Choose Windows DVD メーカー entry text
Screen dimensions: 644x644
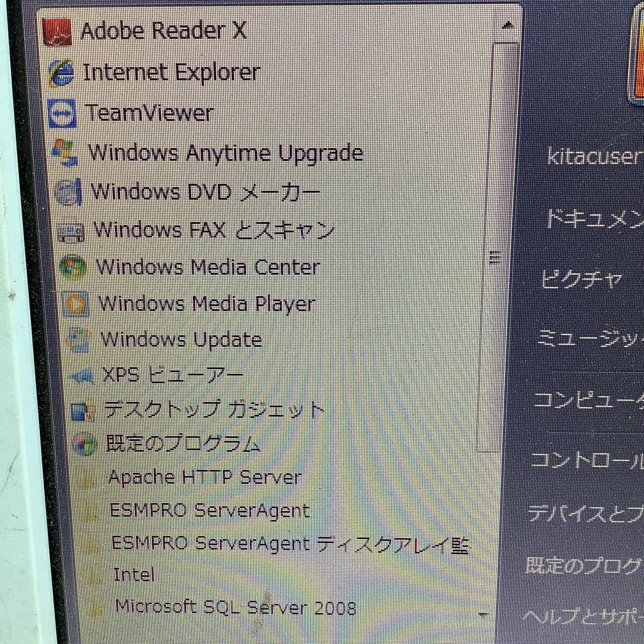[206, 191]
